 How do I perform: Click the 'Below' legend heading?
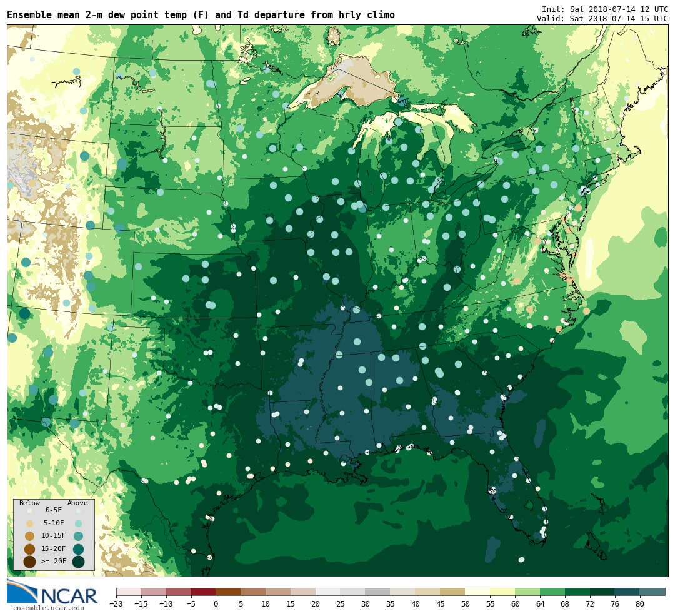29,503
